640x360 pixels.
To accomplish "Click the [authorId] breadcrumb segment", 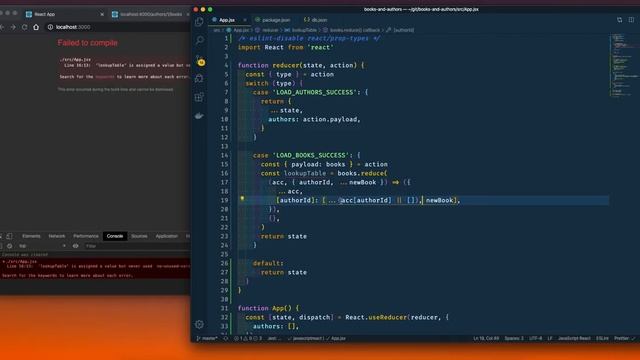I will tap(400, 30).
